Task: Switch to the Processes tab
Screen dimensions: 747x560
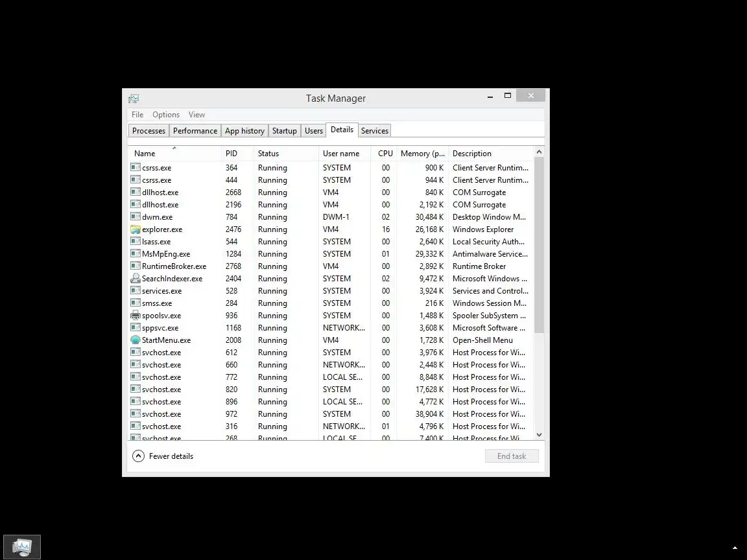Action: pos(148,131)
